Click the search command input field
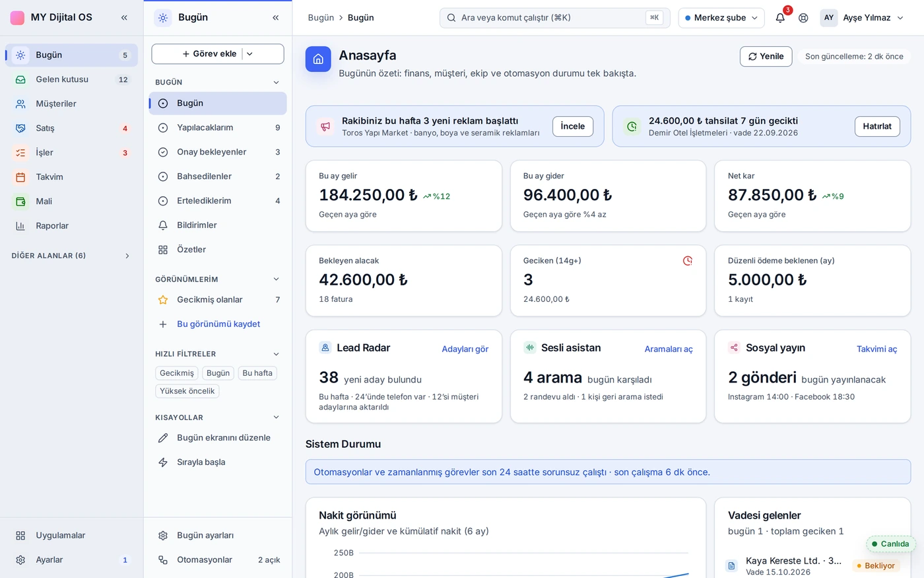The height and width of the screenshot is (578, 924). pyautogui.click(x=554, y=18)
